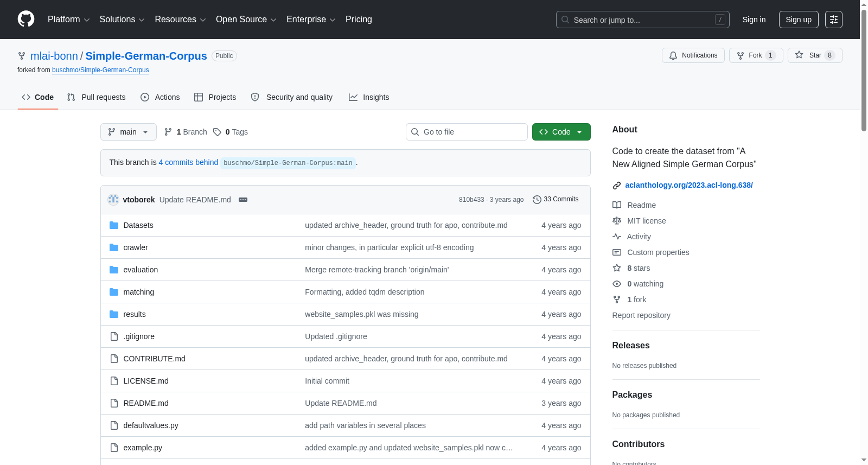View the 4 commits behind comparison
The image size is (868, 465).
point(188,162)
